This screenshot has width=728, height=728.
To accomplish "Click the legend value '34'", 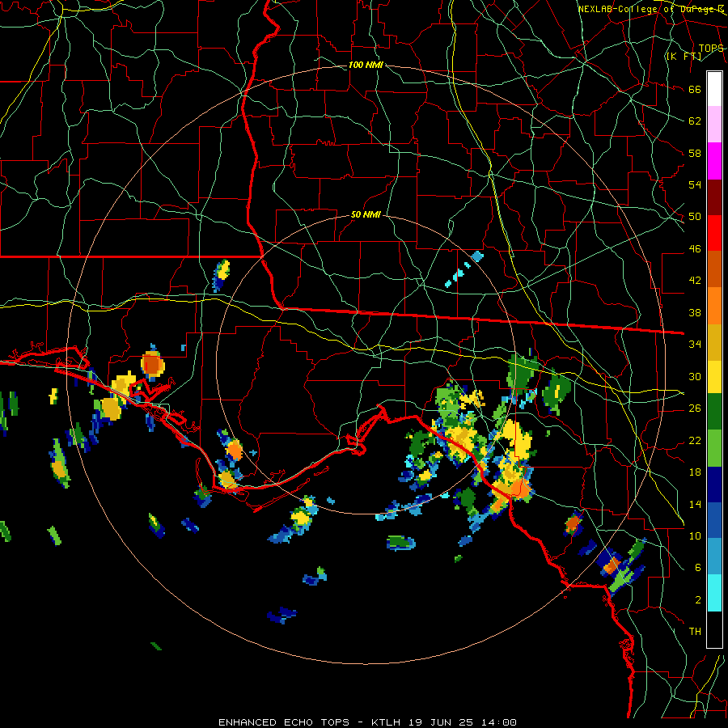I will coord(695,345).
